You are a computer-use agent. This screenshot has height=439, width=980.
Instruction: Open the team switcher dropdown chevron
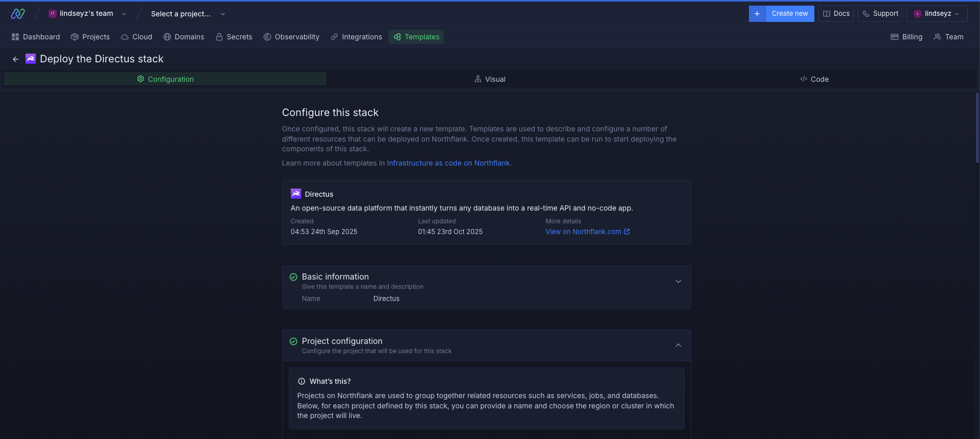pos(124,14)
